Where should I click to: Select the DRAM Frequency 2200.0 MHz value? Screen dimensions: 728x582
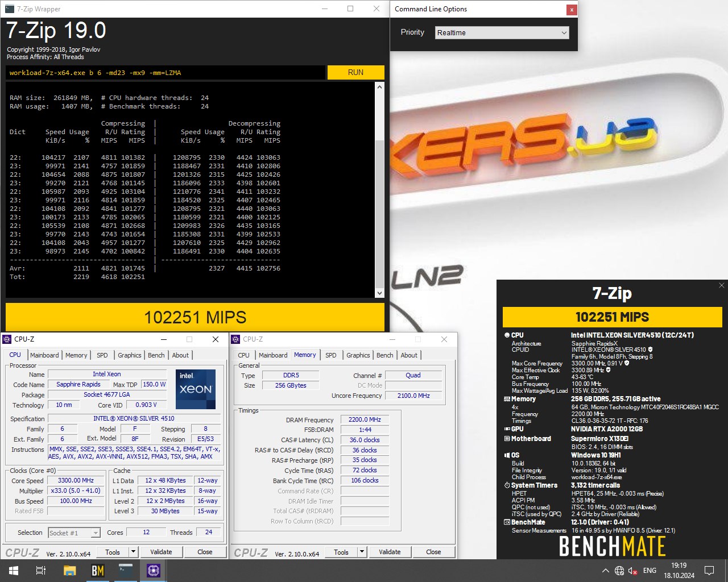tap(365, 419)
